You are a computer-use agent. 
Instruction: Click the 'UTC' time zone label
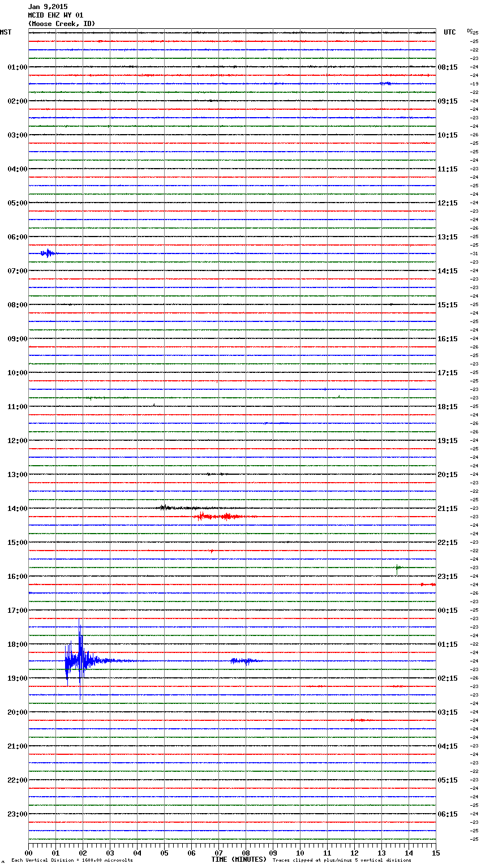coord(450,32)
